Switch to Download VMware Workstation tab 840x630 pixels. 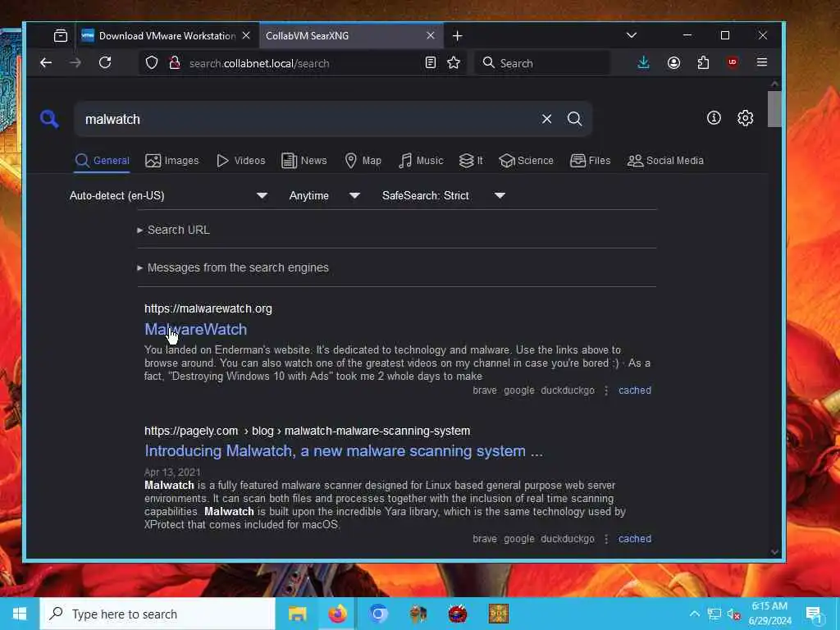167,36
